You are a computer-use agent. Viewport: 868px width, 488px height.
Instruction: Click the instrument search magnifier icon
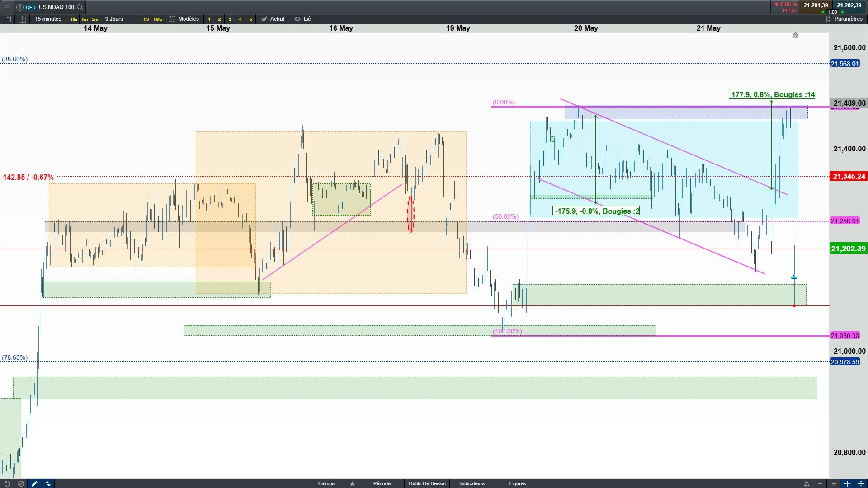pos(80,7)
